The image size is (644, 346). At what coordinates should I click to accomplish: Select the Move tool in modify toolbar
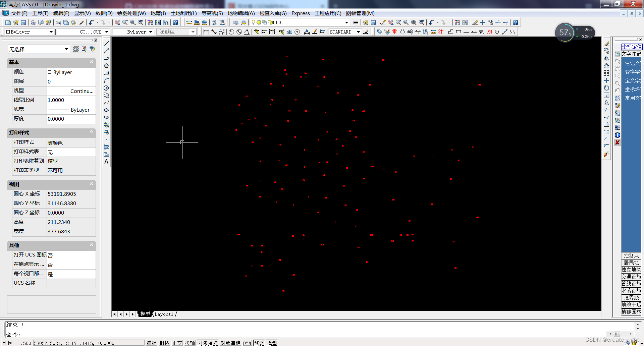(606, 80)
